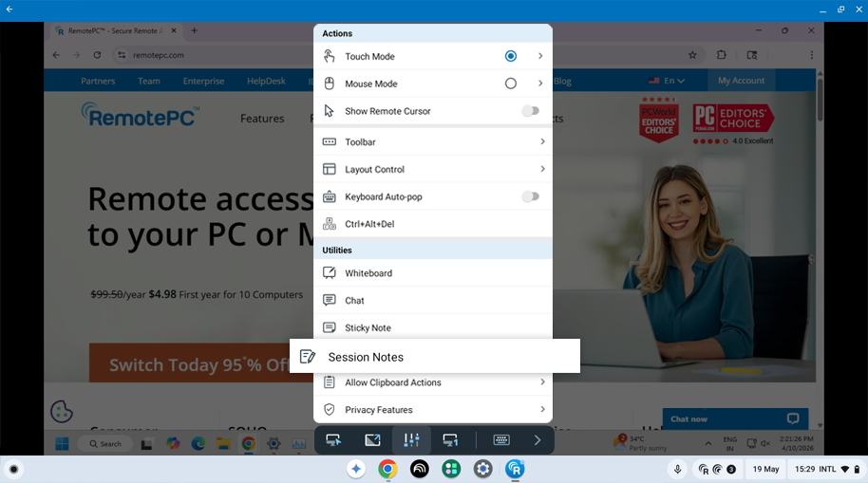
Task: Open the Toolbar submenu chevron
Action: click(542, 141)
